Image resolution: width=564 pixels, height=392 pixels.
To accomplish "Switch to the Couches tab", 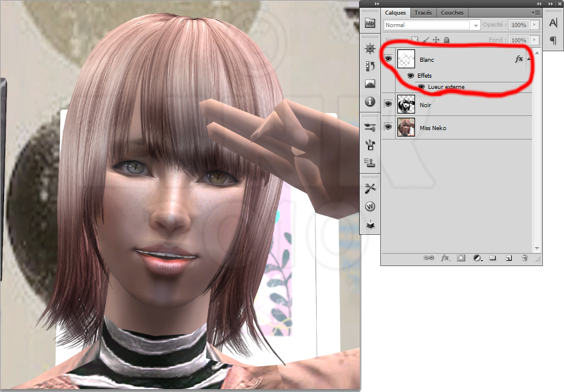I will (x=452, y=12).
